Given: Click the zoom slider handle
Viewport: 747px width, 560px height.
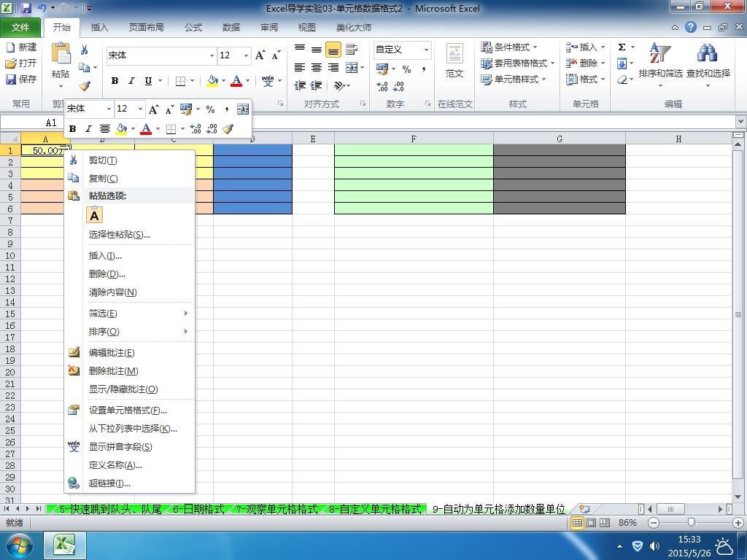Looking at the screenshot, I should 691,523.
